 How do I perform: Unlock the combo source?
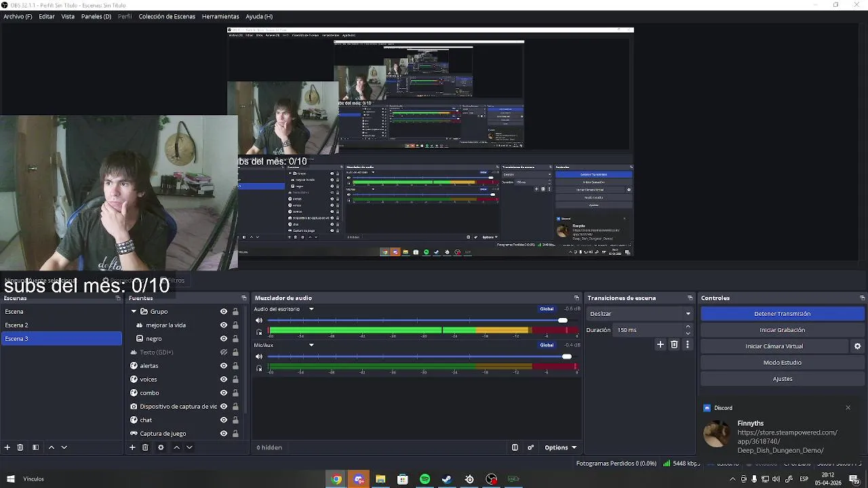[235, 393]
